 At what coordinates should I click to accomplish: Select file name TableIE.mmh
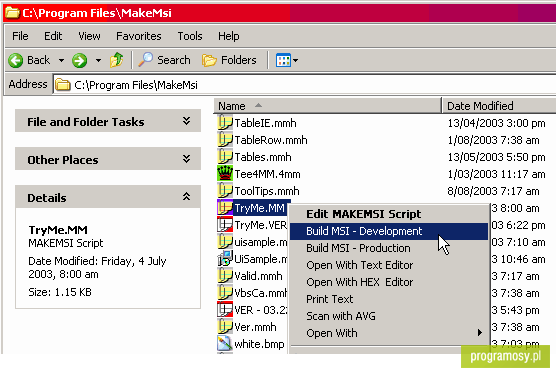coord(265,123)
